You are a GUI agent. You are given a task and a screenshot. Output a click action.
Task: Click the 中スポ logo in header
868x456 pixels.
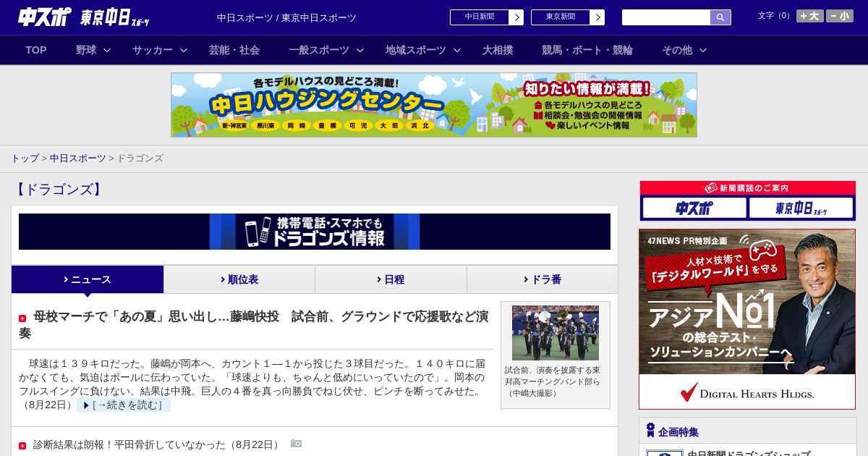[45, 17]
